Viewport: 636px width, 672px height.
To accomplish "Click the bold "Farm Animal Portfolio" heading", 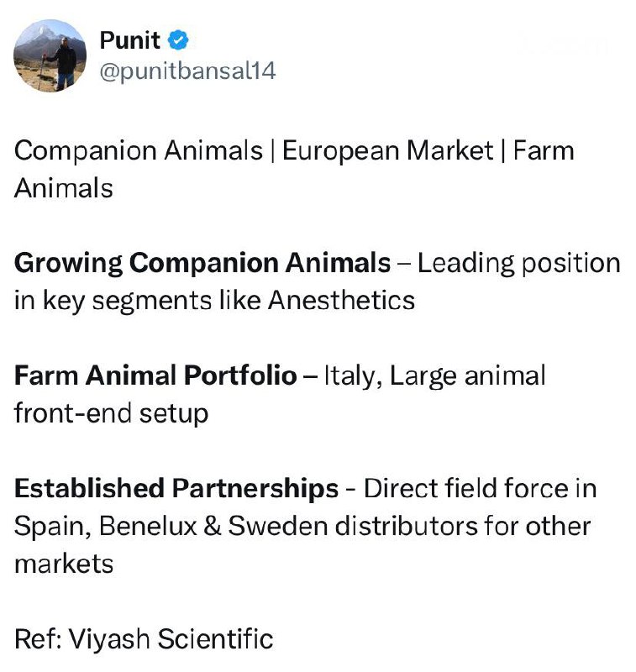I will click(x=155, y=375).
